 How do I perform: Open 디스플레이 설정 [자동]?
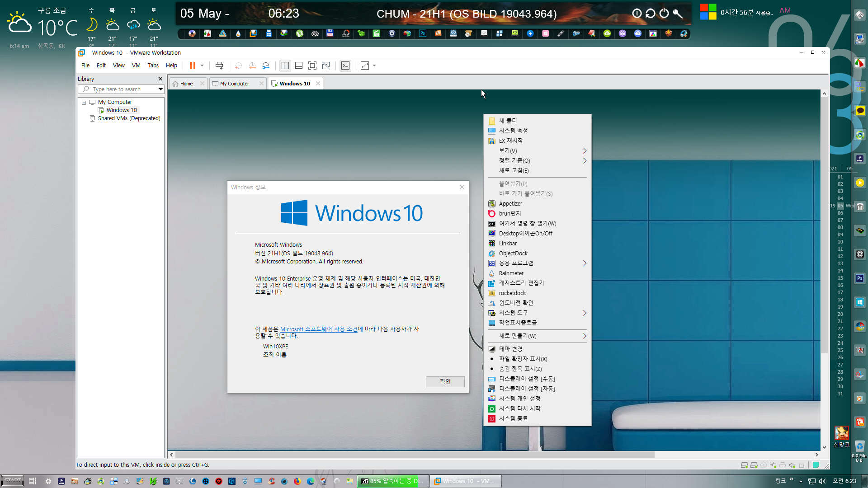click(537, 389)
